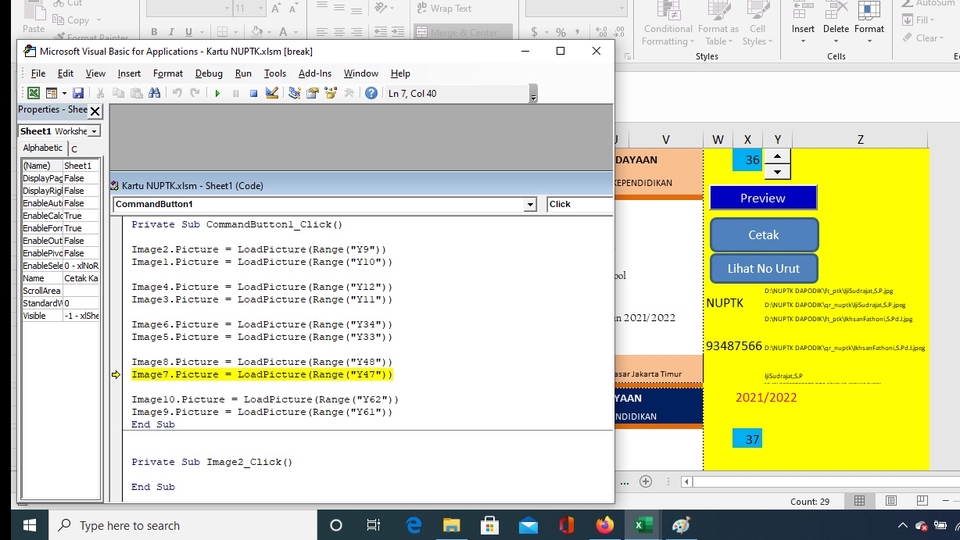
Task: Increase the spinner value with up arrow
Action: click(777, 156)
